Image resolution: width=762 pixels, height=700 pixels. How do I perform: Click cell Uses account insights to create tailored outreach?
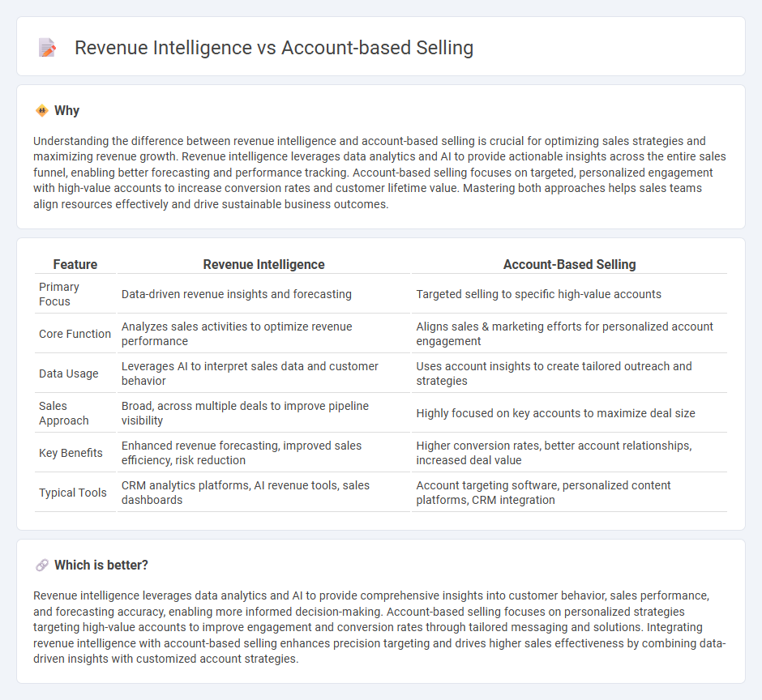(570, 373)
